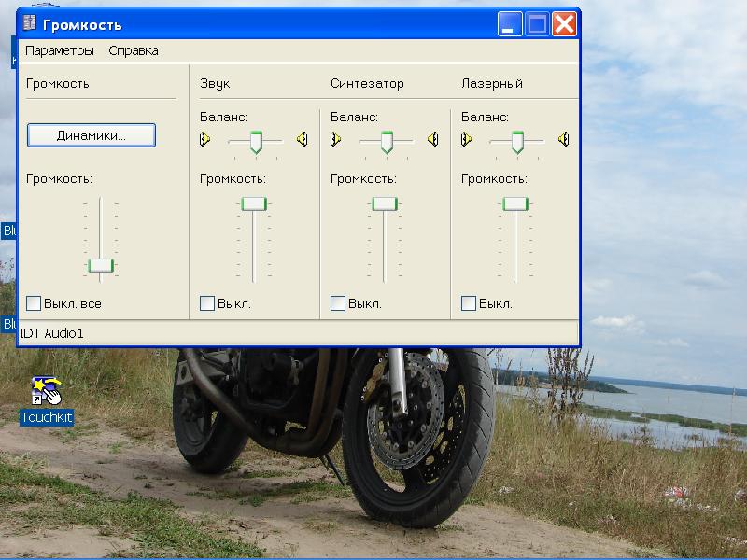Screen dimensions: 747x560
Task: Click left speaker icon under Звук balance
Action: [x=205, y=139]
